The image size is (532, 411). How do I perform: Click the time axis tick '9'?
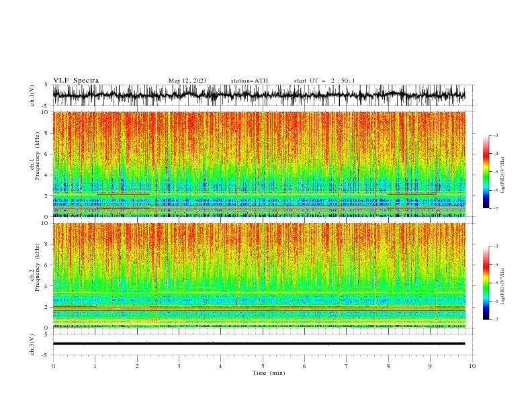click(x=430, y=366)
